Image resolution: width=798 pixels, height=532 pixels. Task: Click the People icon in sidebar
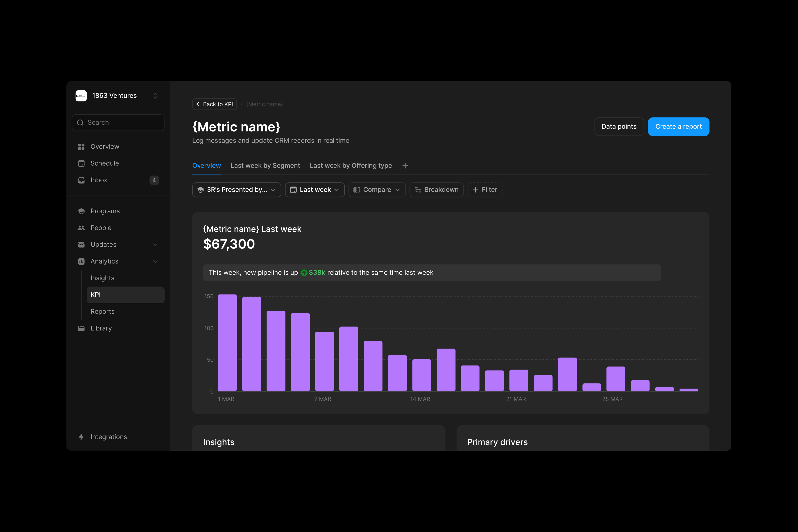coord(81,228)
